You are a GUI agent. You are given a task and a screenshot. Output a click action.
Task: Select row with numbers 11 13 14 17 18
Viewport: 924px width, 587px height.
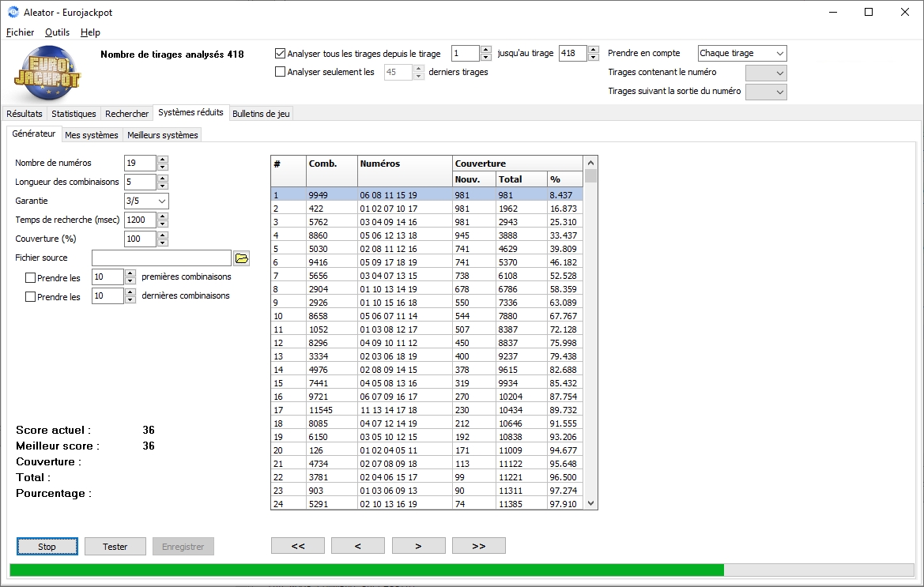coord(427,410)
